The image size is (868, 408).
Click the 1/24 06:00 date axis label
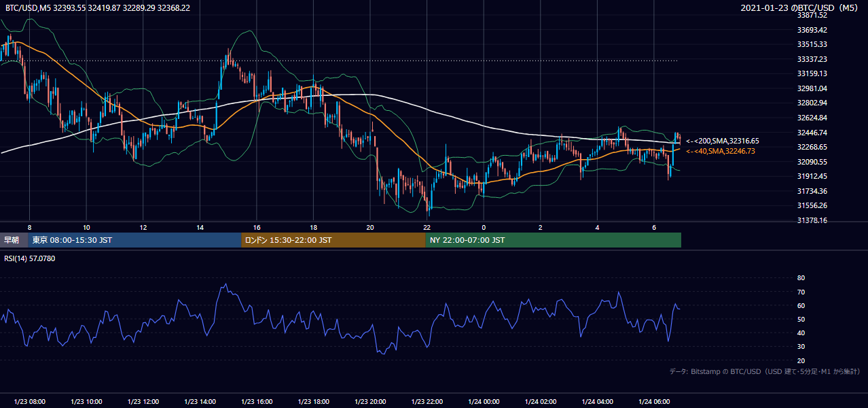(654, 401)
